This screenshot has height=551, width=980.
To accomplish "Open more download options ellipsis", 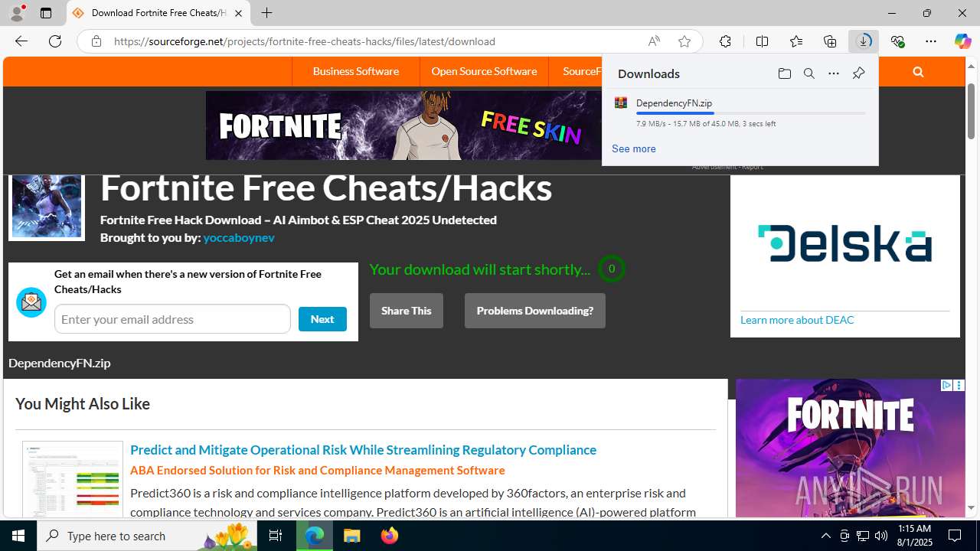I will tap(833, 73).
